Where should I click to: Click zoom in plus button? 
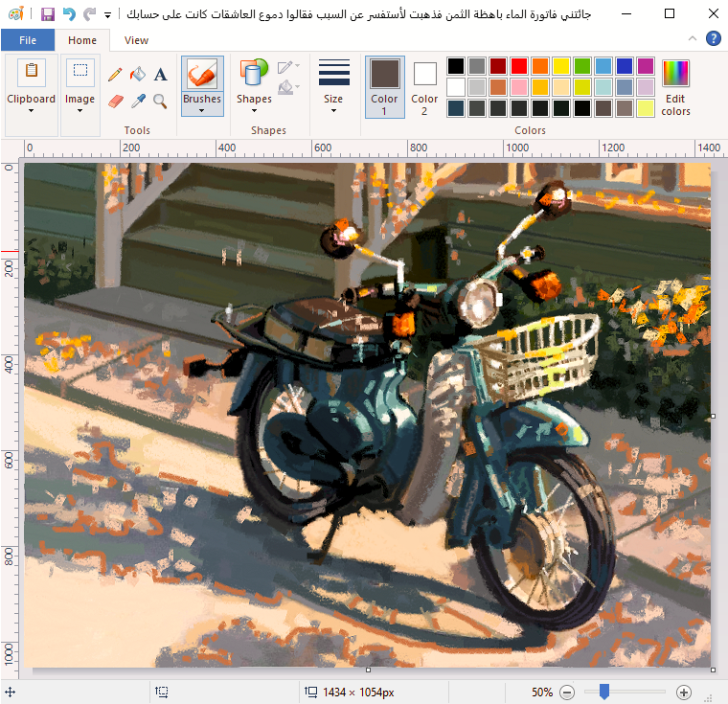(683, 693)
